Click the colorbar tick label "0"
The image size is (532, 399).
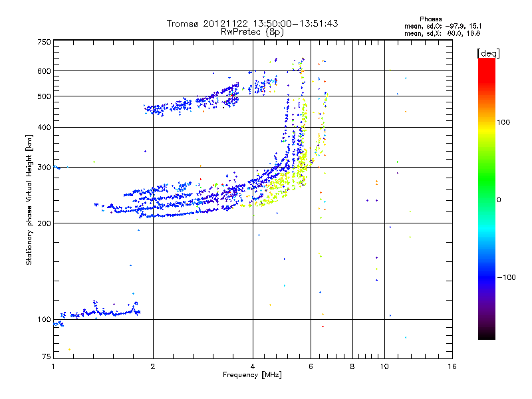(x=498, y=199)
